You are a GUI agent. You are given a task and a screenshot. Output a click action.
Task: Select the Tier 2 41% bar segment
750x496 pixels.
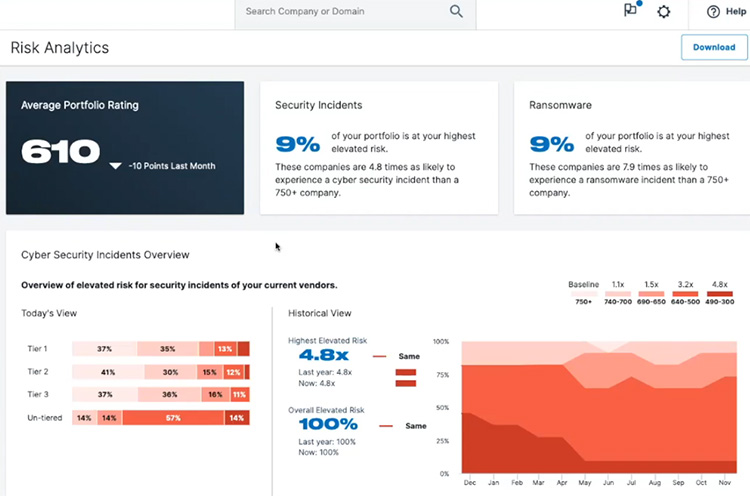(107, 372)
